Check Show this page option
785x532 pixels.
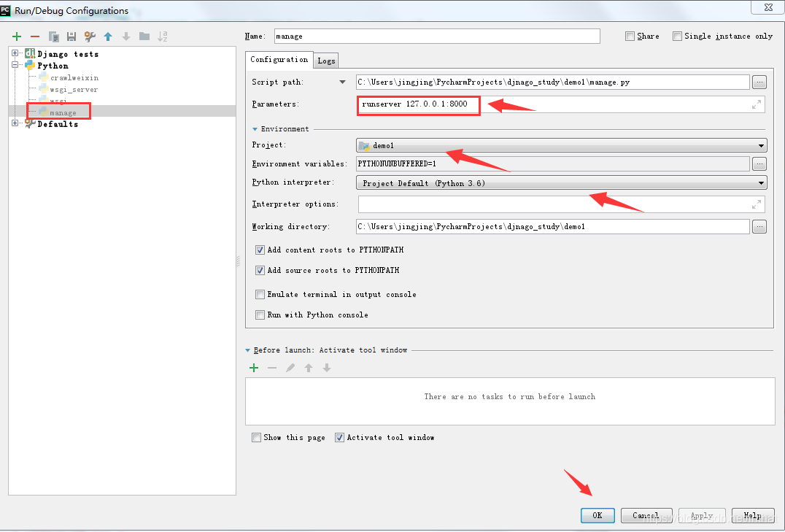(x=256, y=437)
